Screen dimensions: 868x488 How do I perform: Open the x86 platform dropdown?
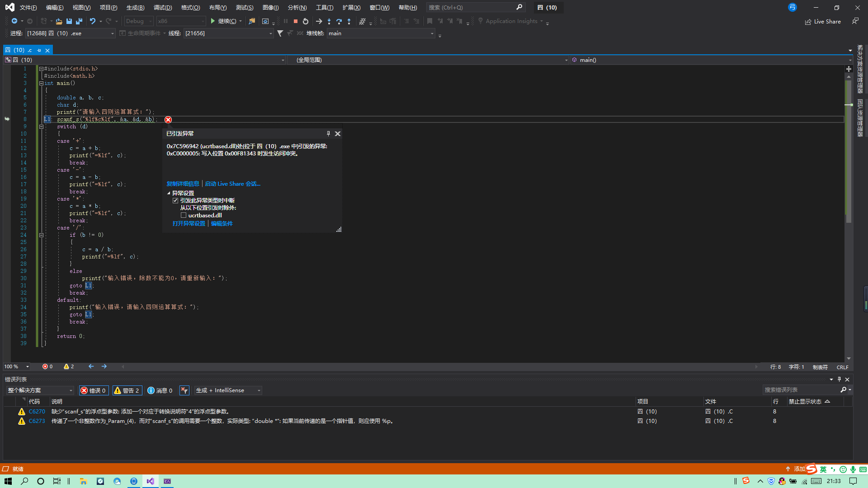(181, 21)
